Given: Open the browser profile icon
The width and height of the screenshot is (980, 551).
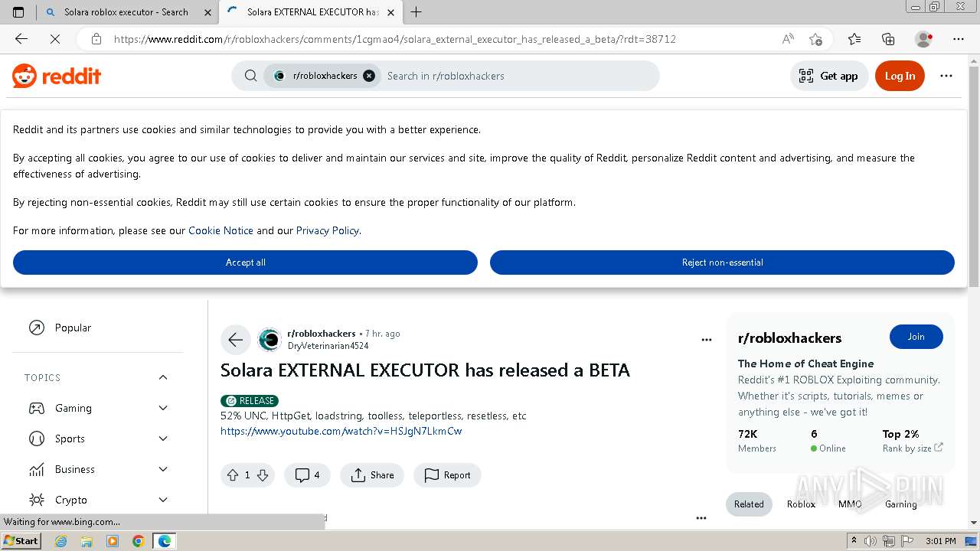Looking at the screenshot, I should tap(924, 39).
